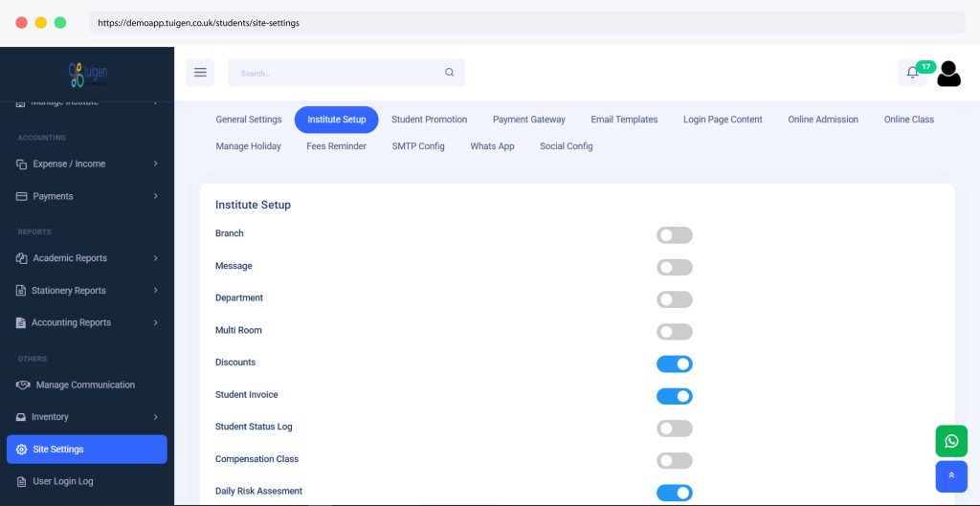
Task: Click the Manage Communication handshake icon
Action: click(23, 385)
